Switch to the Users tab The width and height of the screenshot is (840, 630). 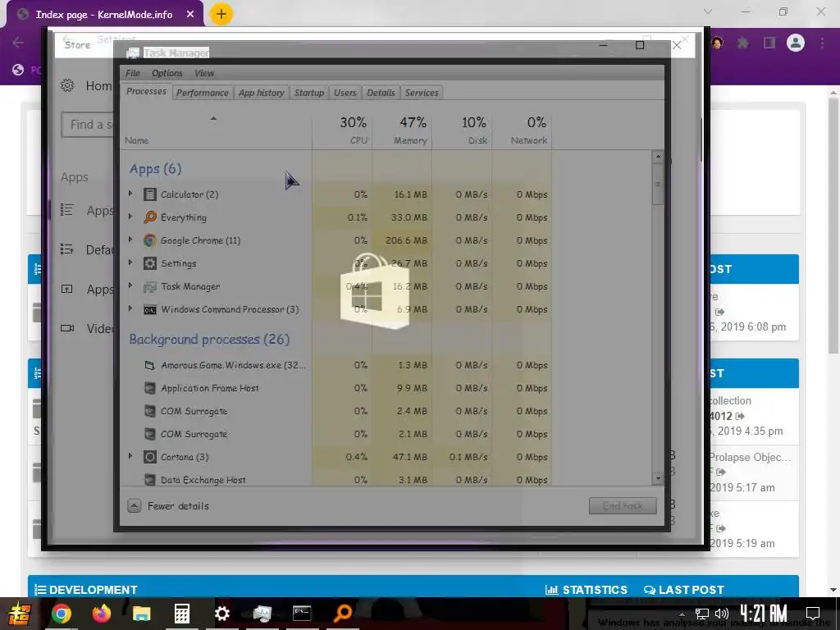345,93
